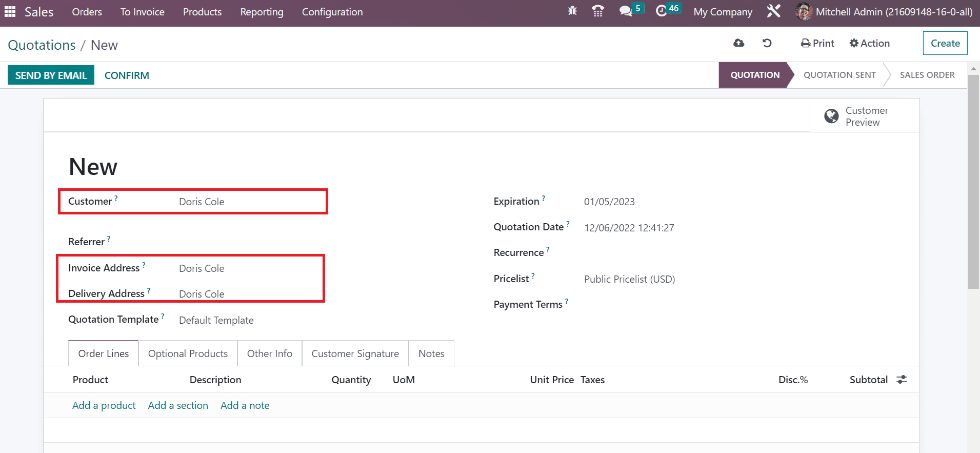This screenshot has height=453, width=980.
Task: Show help tooltip for Referrer field
Action: point(109,239)
